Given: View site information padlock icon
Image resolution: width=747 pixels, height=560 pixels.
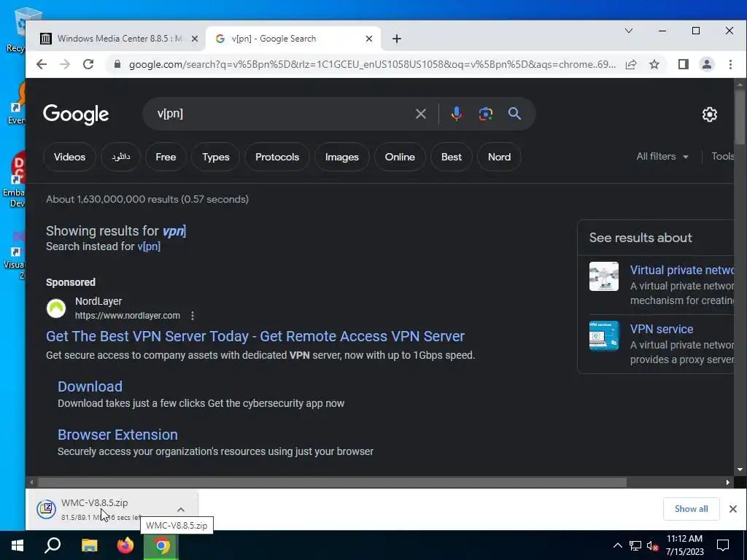Looking at the screenshot, I should 117,64.
